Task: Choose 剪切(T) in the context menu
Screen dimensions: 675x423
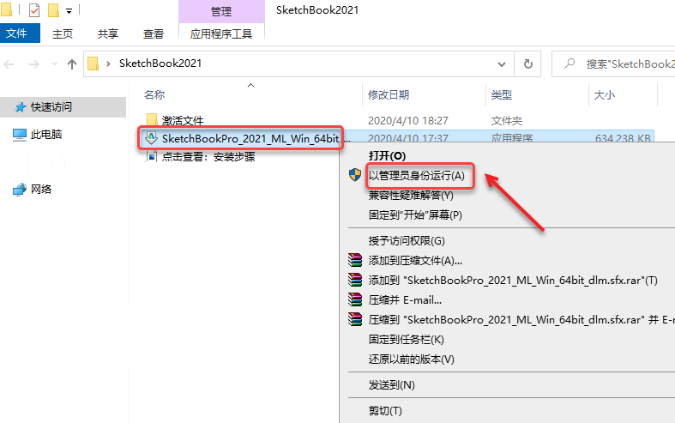Action: pyautogui.click(x=385, y=411)
